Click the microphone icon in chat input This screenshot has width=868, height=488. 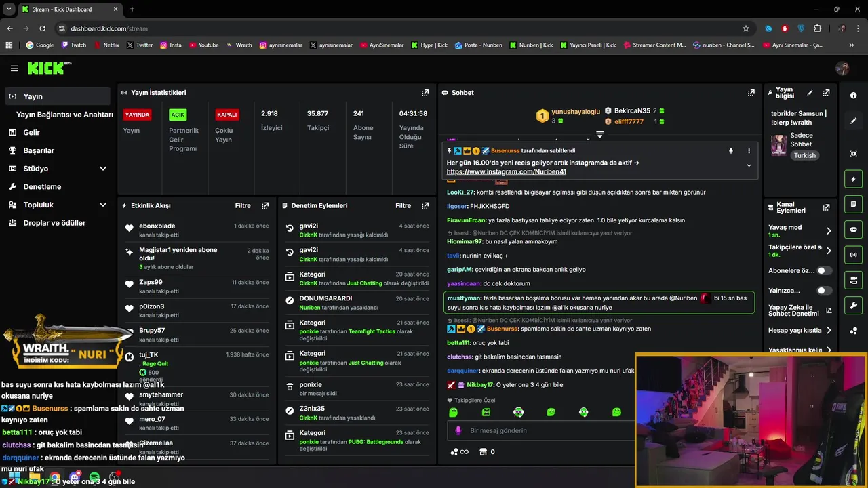click(458, 430)
